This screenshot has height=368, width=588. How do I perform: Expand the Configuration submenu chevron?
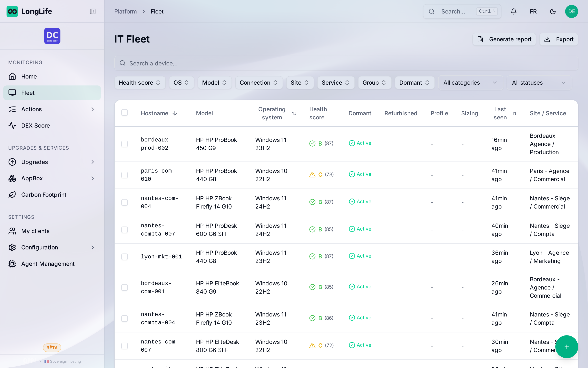pos(92,247)
